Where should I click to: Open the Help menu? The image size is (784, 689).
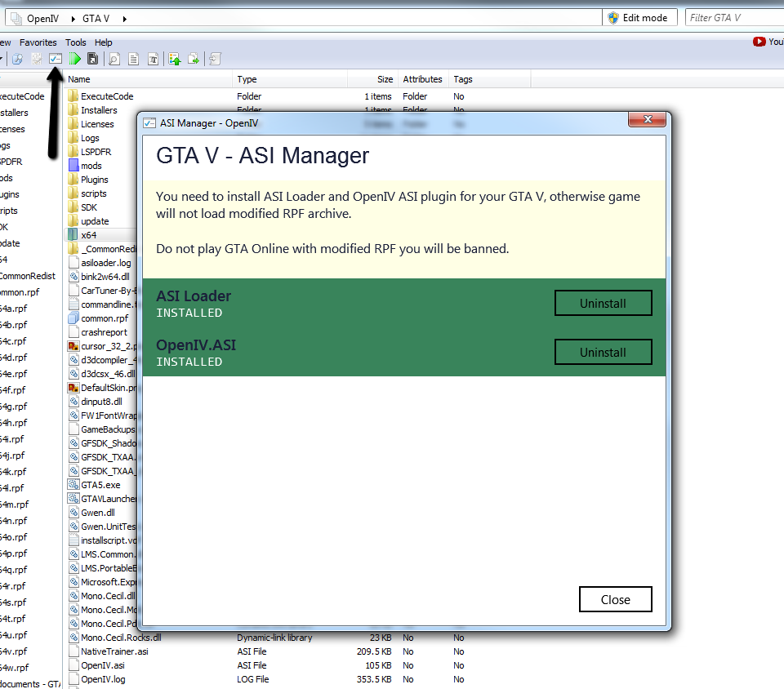pyautogui.click(x=104, y=42)
